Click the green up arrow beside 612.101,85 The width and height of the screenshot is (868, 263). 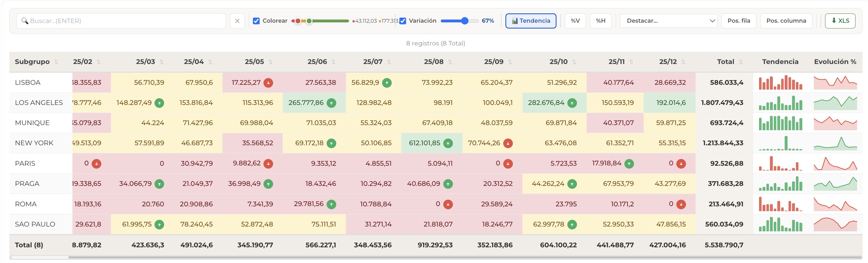pyautogui.click(x=448, y=143)
